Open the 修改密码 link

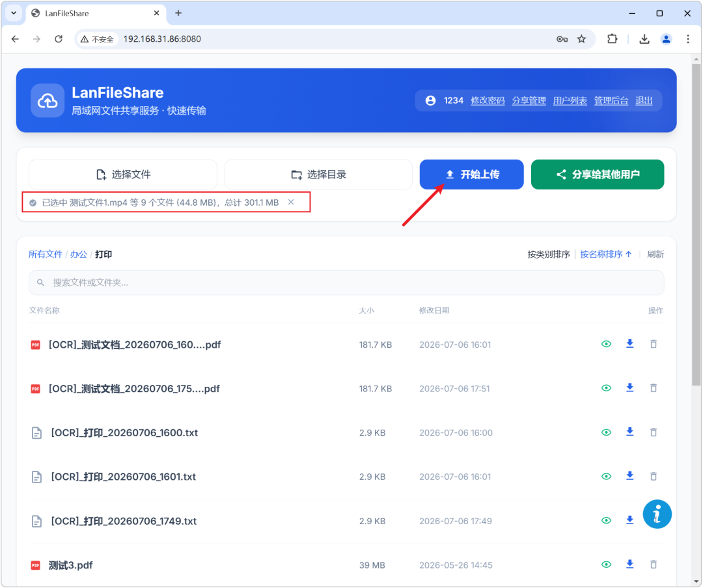point(488,100)
